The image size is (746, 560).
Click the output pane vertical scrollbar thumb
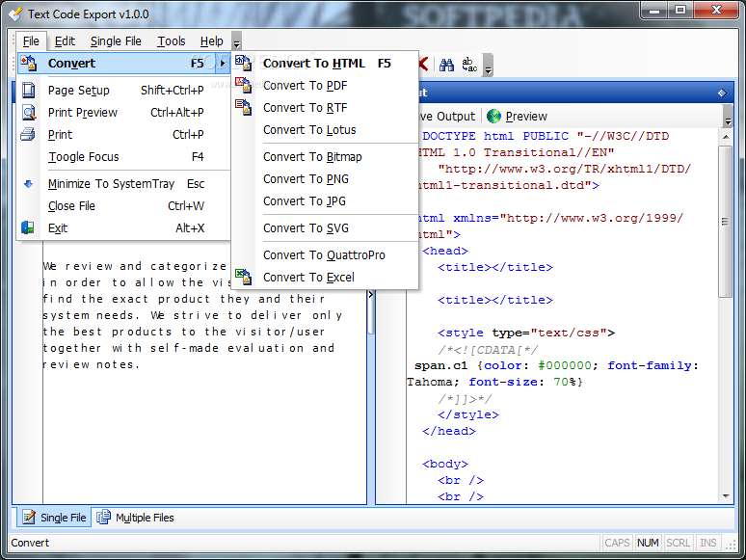[726, 222]
